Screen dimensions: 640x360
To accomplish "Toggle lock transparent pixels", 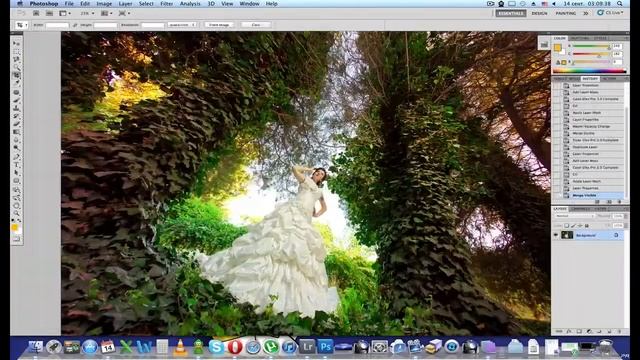I will click(566, 226).
